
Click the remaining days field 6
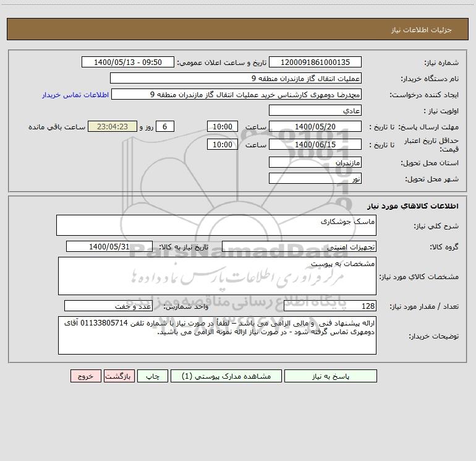click(165, 126)
